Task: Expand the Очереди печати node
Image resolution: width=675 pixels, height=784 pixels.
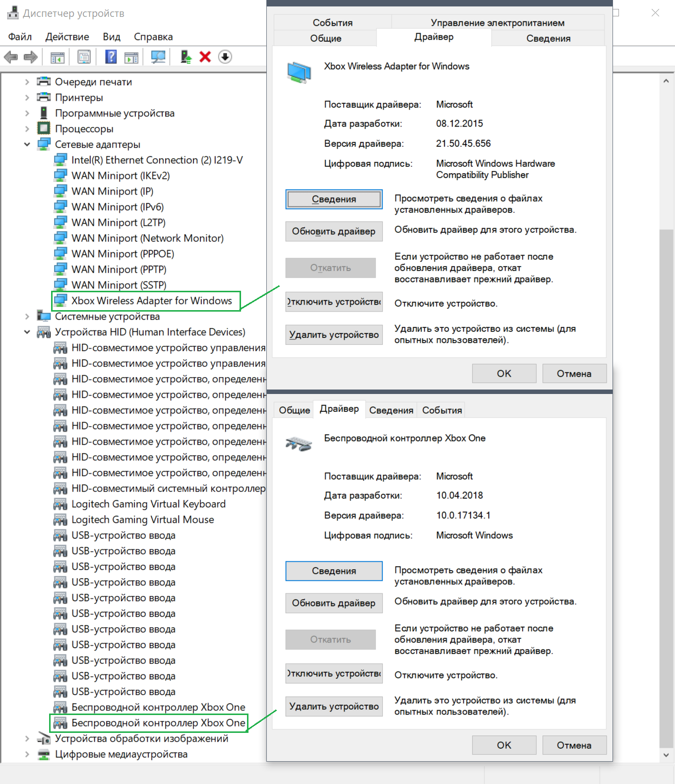Action: click(x=27, y=82)
